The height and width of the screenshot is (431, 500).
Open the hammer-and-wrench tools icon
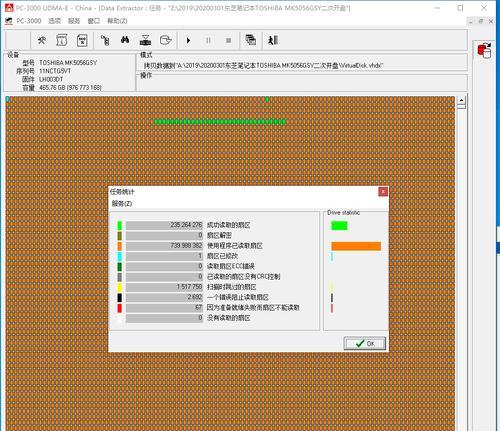click(41, 41)
